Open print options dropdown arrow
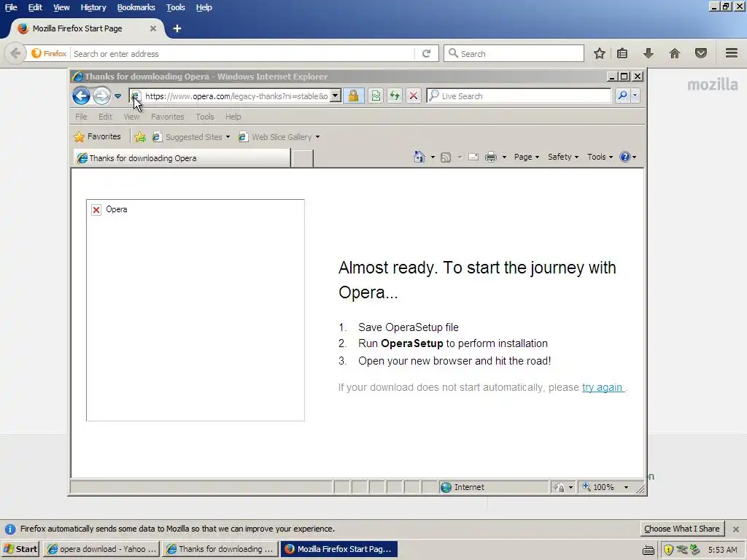This screenshot has width=747, height=560. click(x=504, y=157)
